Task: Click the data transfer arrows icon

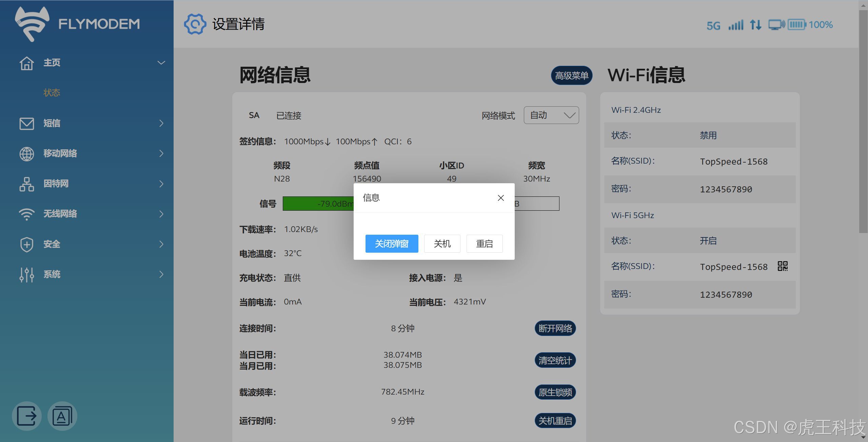Action: point(756,25)
